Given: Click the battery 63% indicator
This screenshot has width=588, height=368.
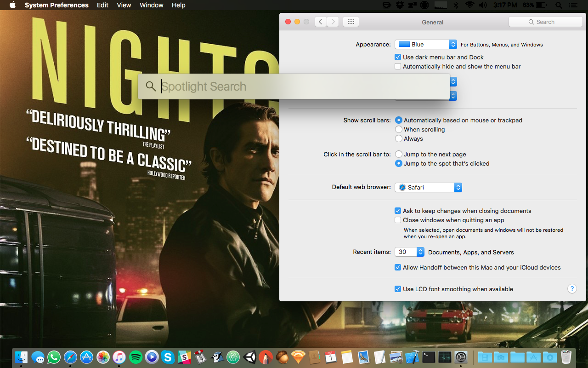Looking at the screenshot, I should [x=535, y=5].
